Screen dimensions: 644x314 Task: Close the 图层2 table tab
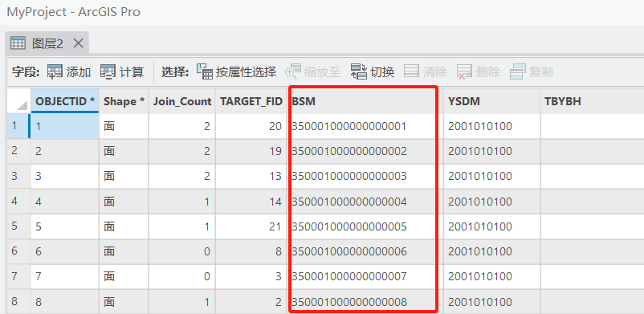click(78, 43)
